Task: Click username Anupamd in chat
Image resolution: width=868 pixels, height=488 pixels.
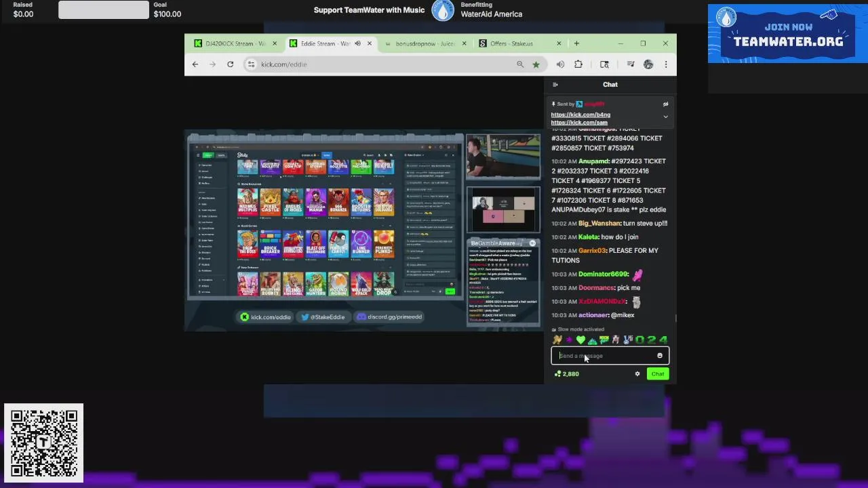Action: (593, 161)
